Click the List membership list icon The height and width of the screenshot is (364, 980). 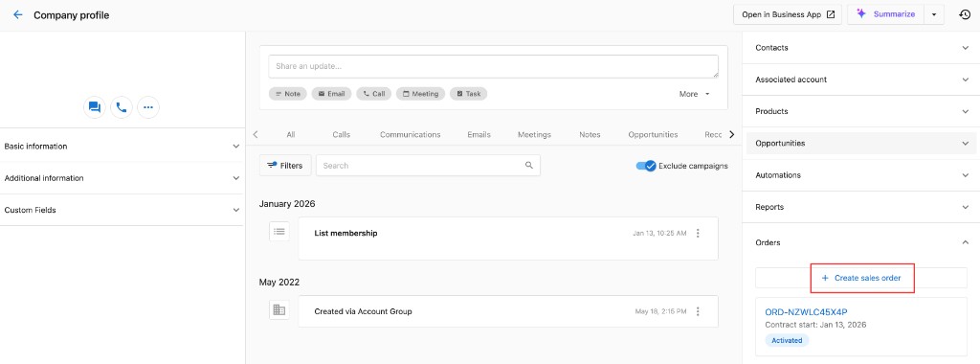pyautogui.click(x=279, y=232)
